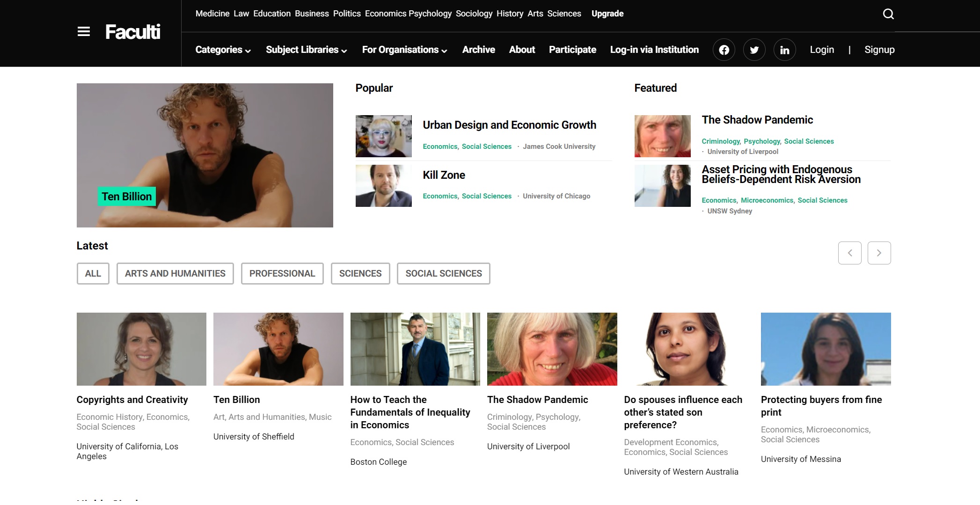Viewport: 980px width, 505px height.
Task: Click Log-in via Institution
Action: pyautogui.click(x=654, y=50)
